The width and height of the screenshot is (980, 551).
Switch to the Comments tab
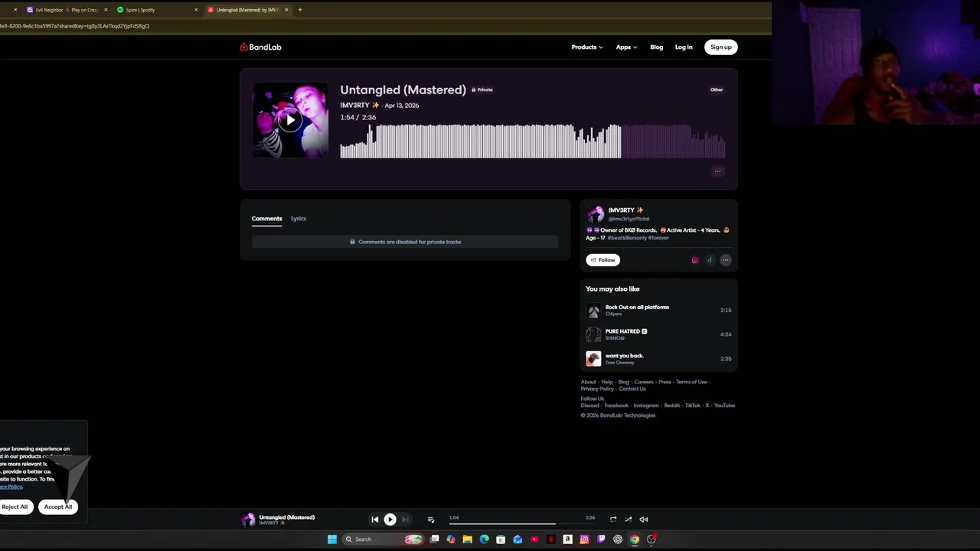tap(266, 219)
